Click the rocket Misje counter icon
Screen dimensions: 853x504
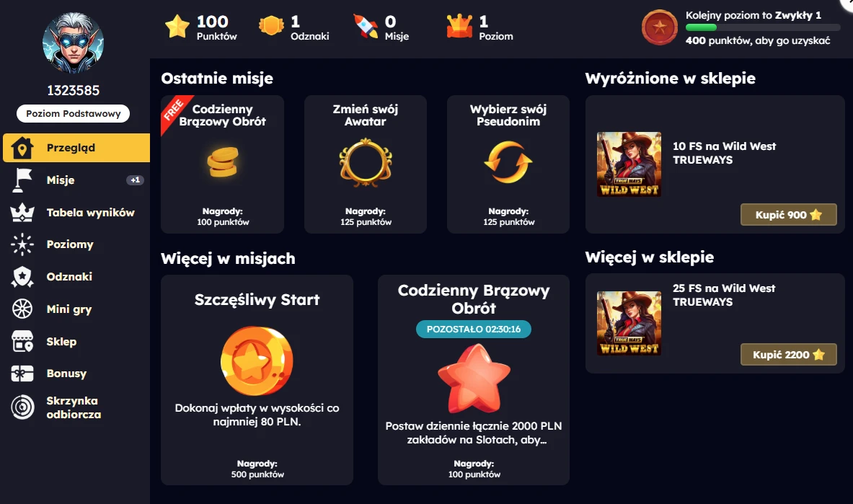[366, 26]
